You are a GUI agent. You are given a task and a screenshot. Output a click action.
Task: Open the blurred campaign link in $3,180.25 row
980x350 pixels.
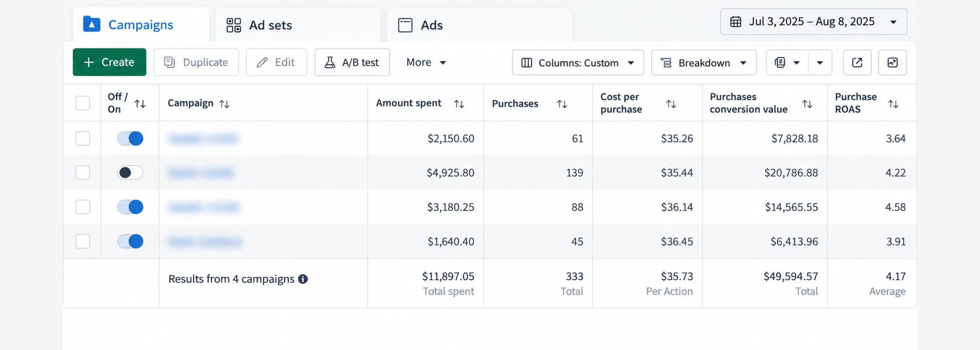point(204,207)
